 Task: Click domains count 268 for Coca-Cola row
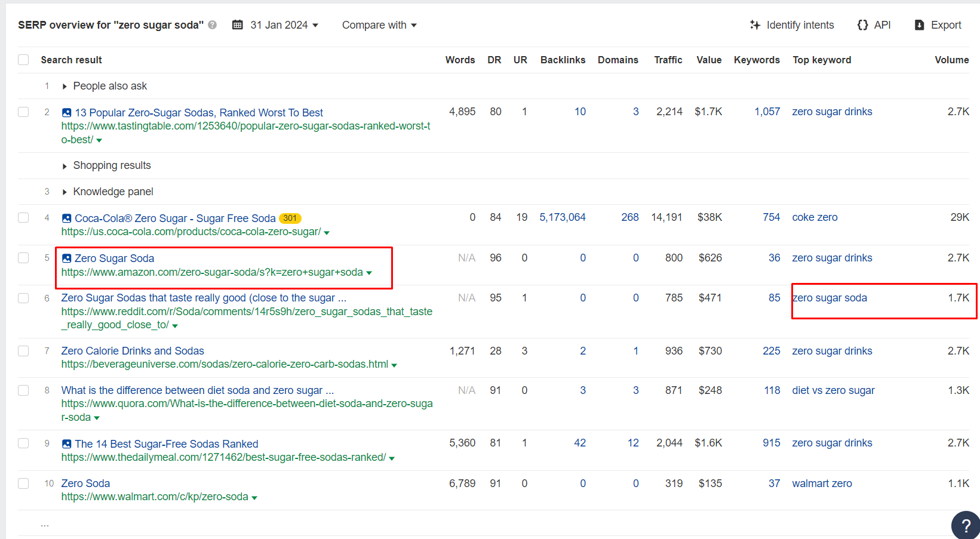(x=629, y=217)
